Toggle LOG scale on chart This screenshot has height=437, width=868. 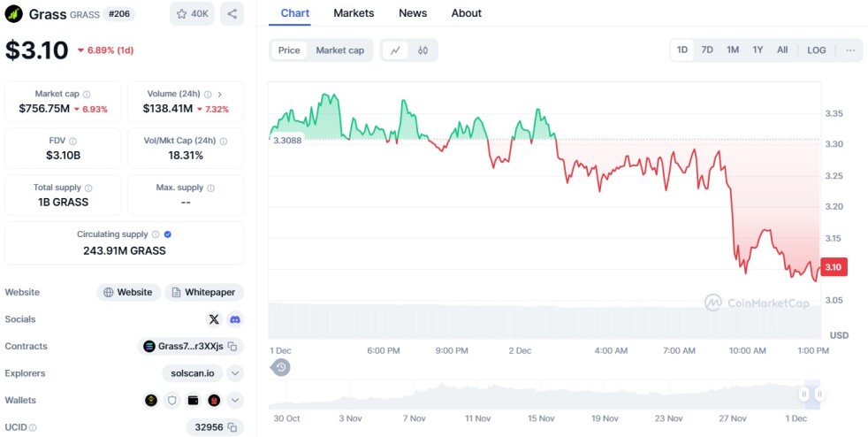click(x=817, y=50)
